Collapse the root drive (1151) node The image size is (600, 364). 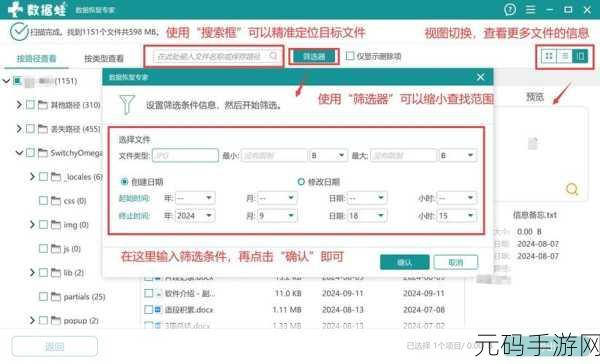click(6, 81)
